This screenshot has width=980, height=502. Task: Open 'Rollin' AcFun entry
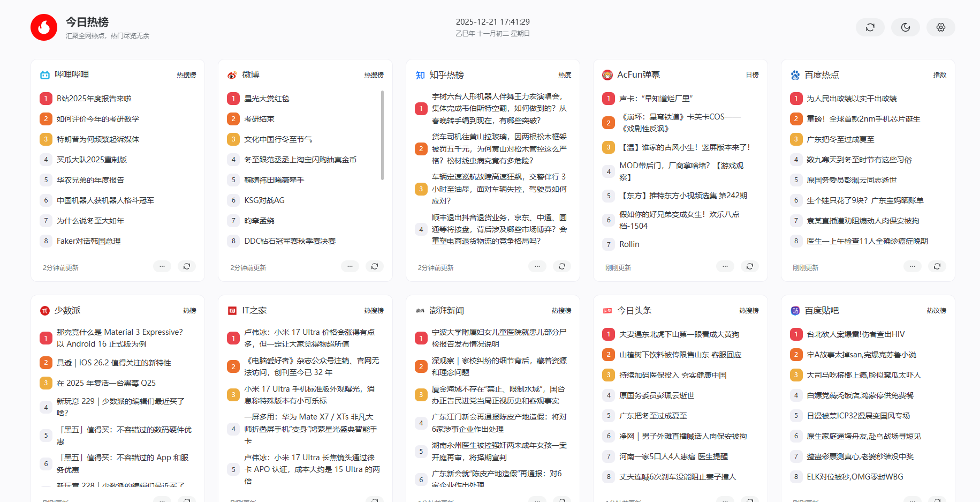tap(629, 244)
